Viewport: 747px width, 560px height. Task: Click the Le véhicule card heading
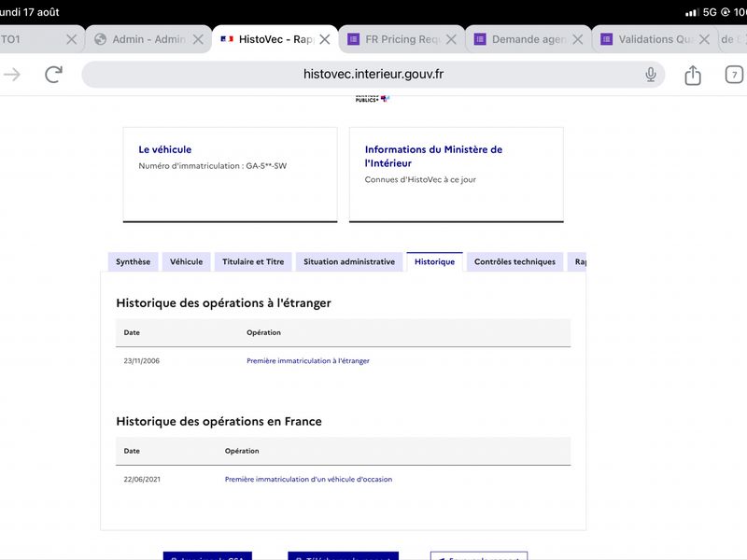click(x=165, y=149)
